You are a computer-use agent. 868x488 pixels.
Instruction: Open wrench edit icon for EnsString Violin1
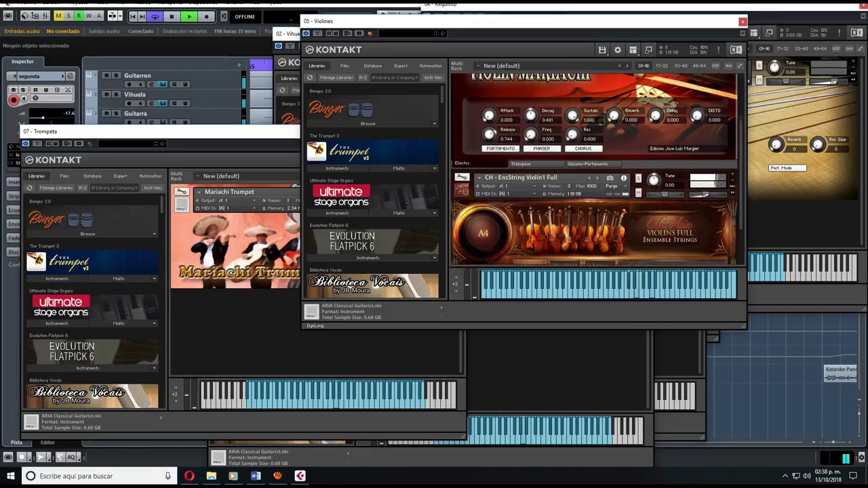point(461,178)
